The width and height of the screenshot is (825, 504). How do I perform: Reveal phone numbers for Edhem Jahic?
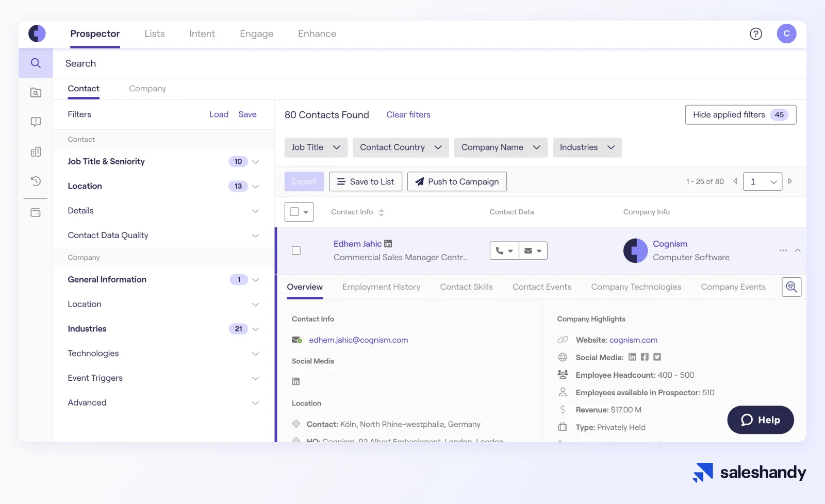pyautogui.click(x=504, y=250)
